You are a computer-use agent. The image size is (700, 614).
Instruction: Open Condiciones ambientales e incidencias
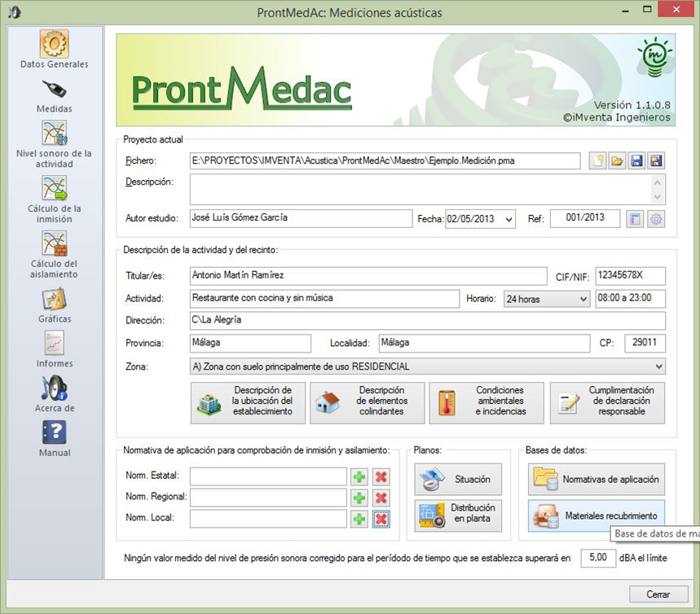tap(486, 403)
